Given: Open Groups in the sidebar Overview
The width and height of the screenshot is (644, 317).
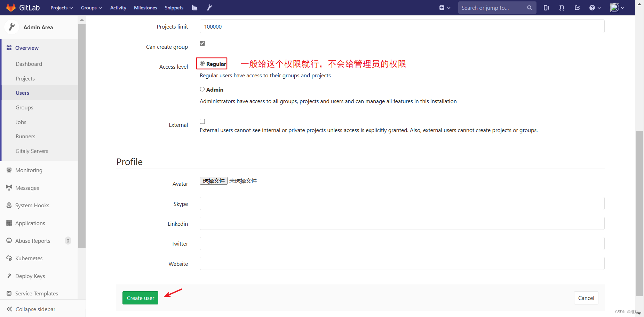Looking at the screenshot, I should pos(24,107).
